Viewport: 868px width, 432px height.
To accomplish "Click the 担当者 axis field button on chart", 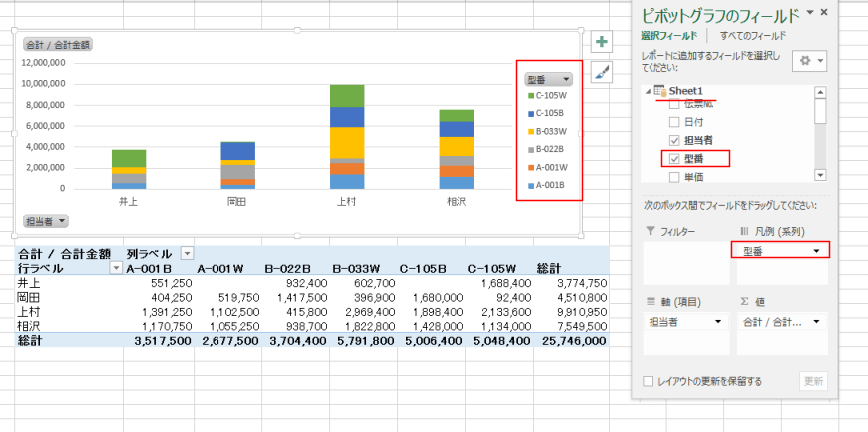I will (x=45, y=220).
